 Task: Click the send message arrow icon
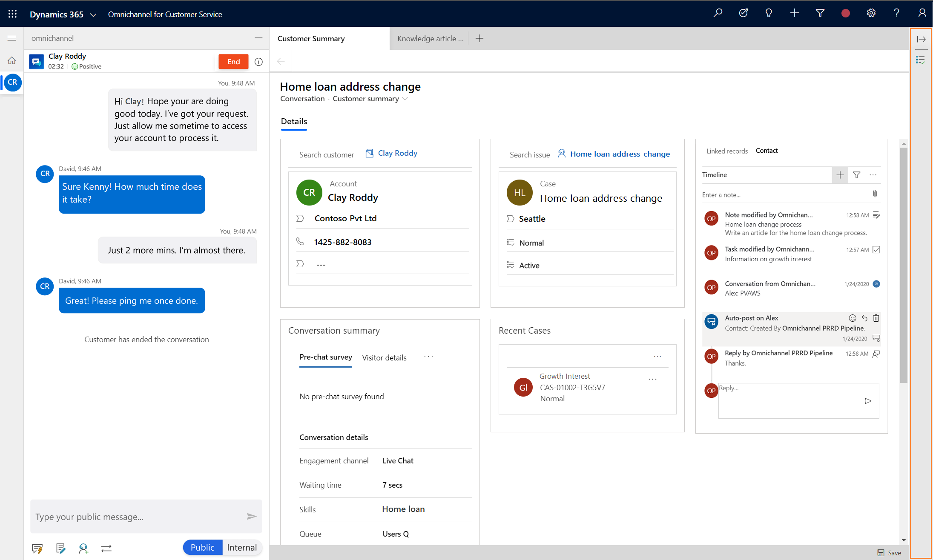[252, 517]
